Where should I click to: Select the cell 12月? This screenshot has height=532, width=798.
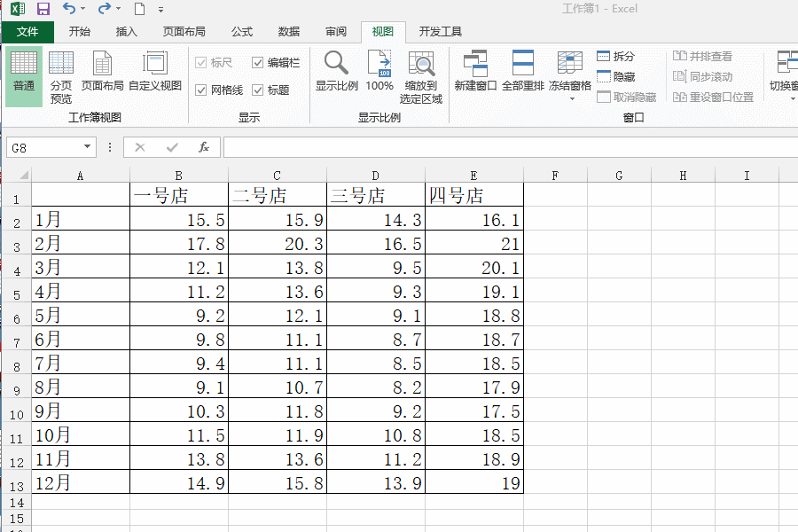(81, 481)
